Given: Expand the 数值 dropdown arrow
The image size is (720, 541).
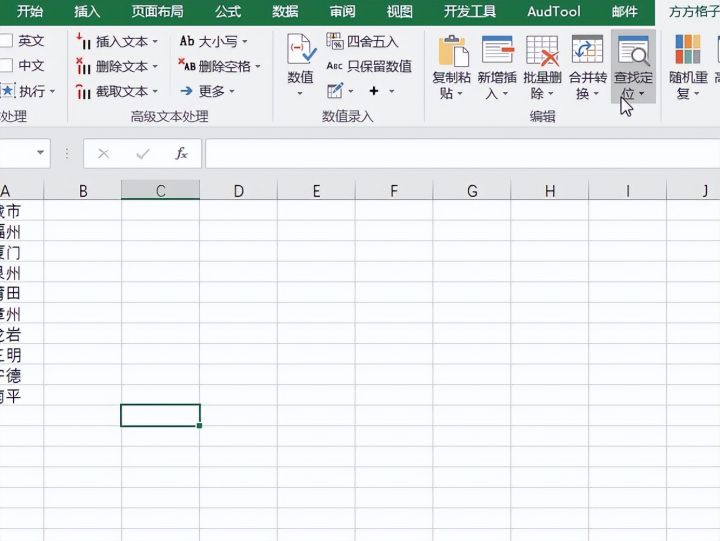Looking at the screenshot, I should coord(300,94).
